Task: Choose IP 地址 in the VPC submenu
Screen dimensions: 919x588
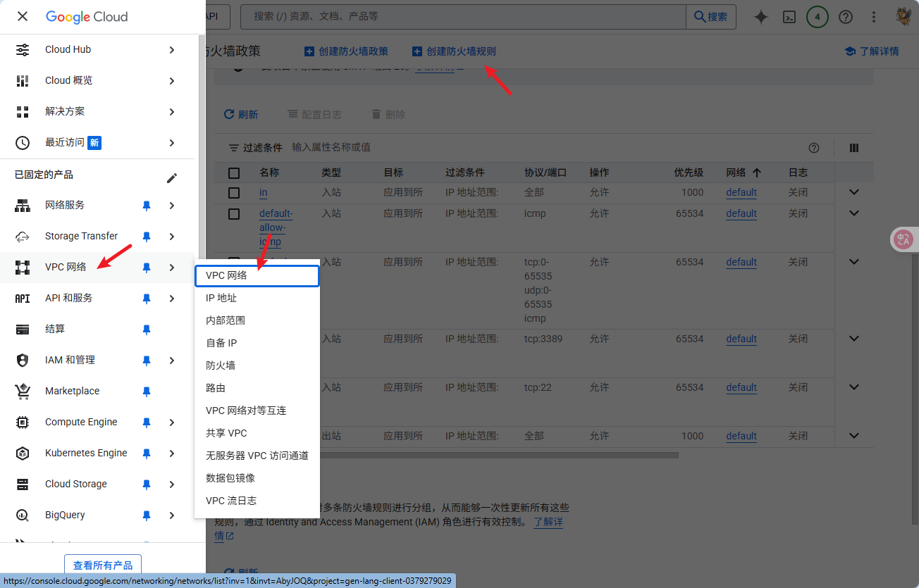Action: 221,298
